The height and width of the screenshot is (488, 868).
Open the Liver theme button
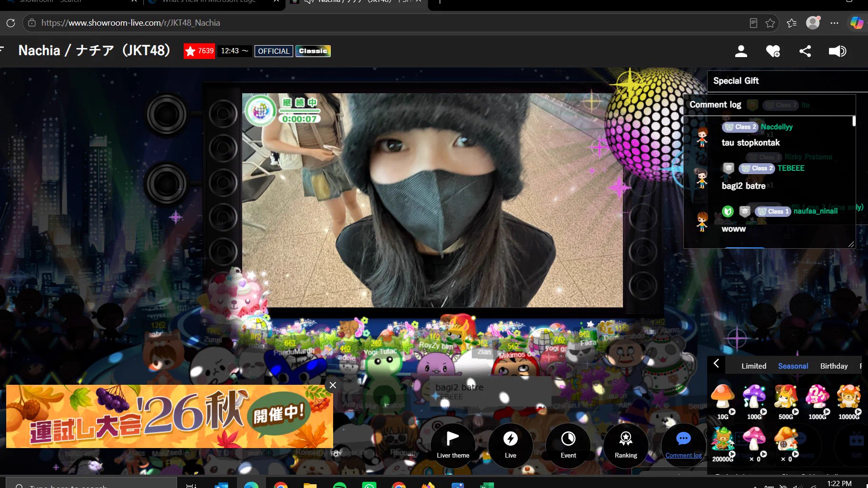point(453,446)
